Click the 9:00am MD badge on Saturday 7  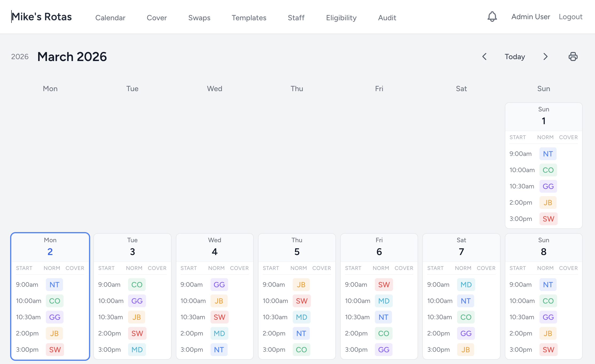466,285
